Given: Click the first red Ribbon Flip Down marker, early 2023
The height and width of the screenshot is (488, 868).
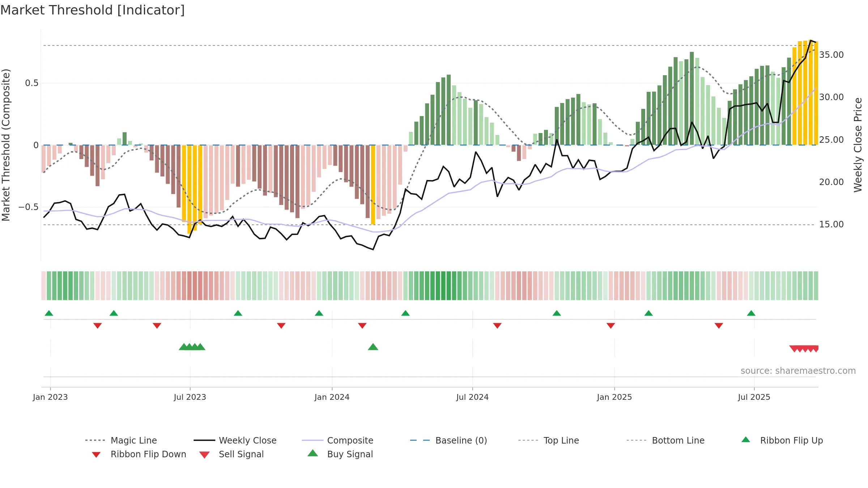Looking at the screenshot, I should [x=97, y=326].
